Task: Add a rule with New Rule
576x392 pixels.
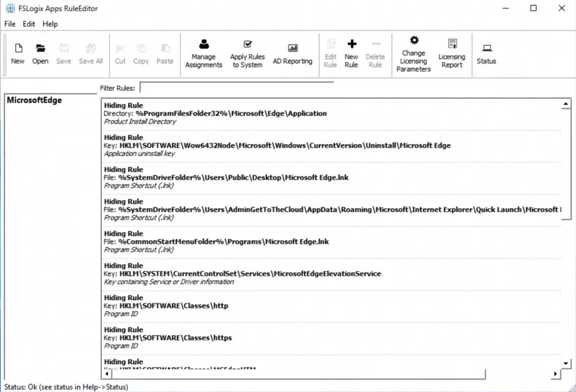Action: [351, 54]
